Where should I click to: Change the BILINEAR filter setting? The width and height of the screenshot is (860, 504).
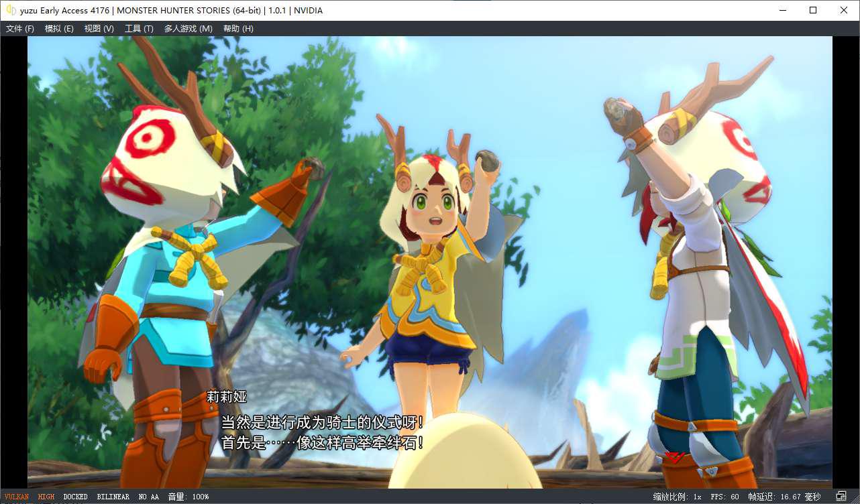[x=113, y=497]
